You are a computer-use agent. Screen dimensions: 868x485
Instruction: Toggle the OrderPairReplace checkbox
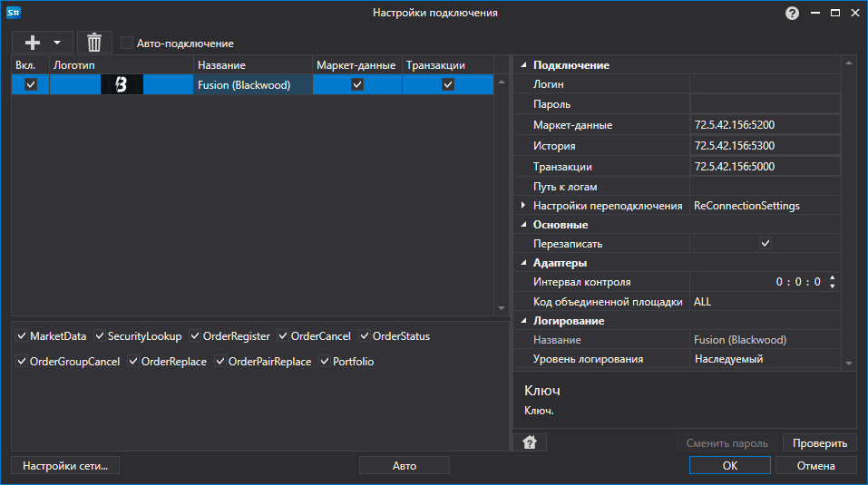[220, 361]
